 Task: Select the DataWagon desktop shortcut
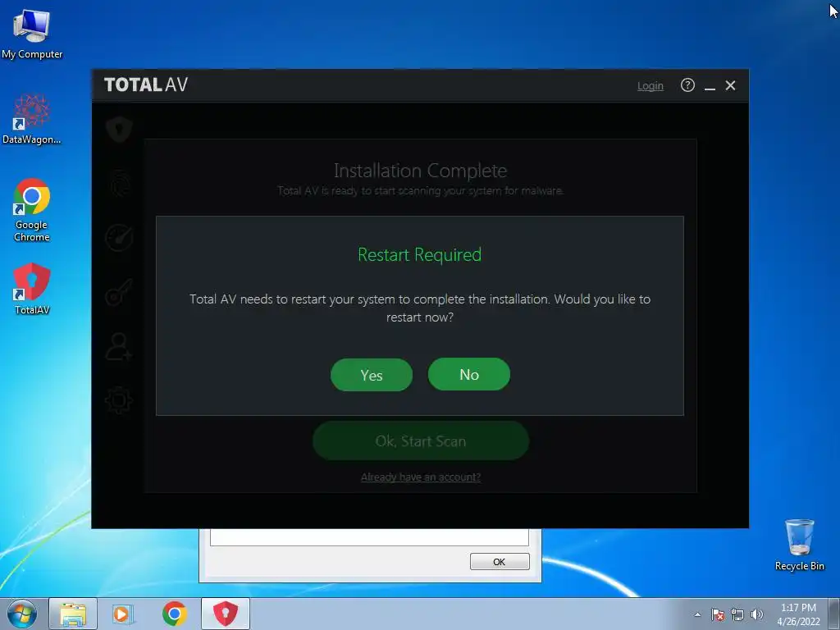(x=32, y=120)
